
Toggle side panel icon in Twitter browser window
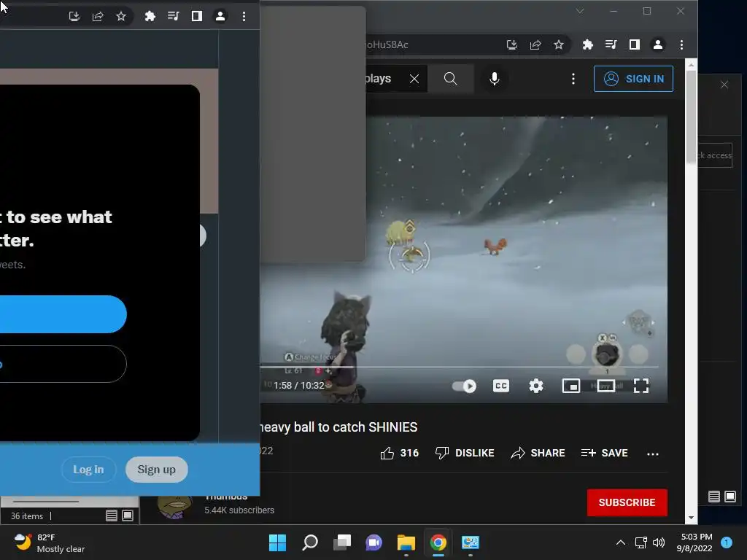pyautogui.click(x=197, y=16)
